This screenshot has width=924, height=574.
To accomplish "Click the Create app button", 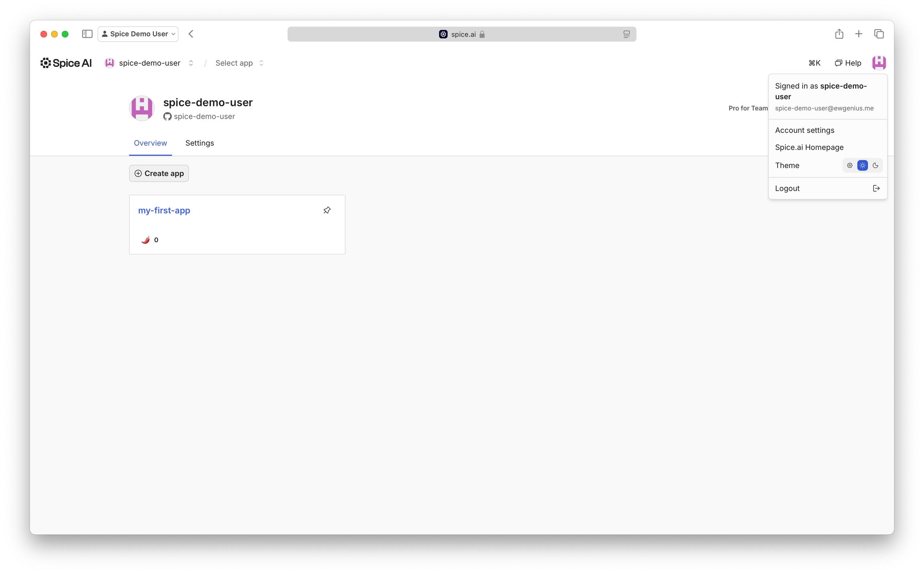I will [159, 174].
